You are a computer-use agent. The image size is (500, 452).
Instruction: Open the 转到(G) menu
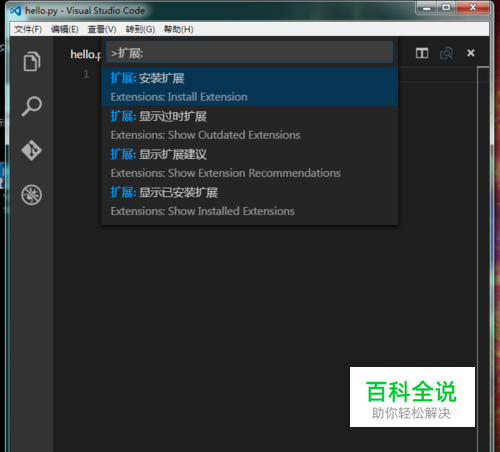[x=140, y=29]
